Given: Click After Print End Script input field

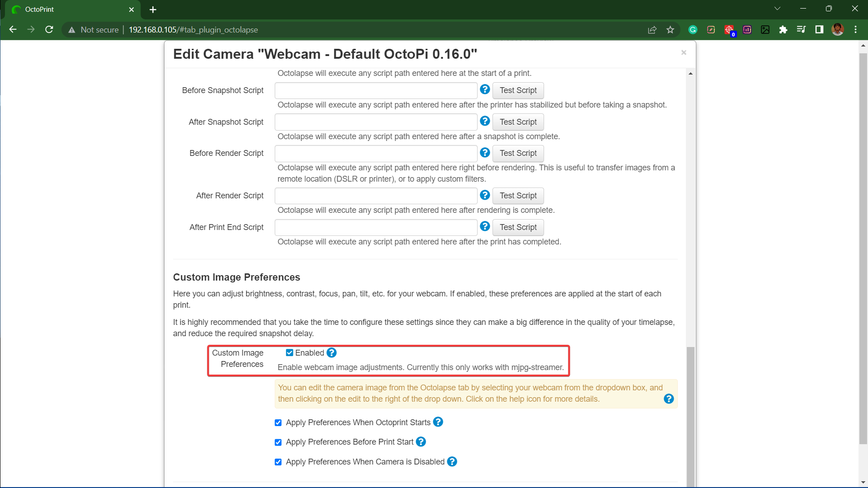Looking at the screenshot, I should pyautogui.click(x=376, y=227).
